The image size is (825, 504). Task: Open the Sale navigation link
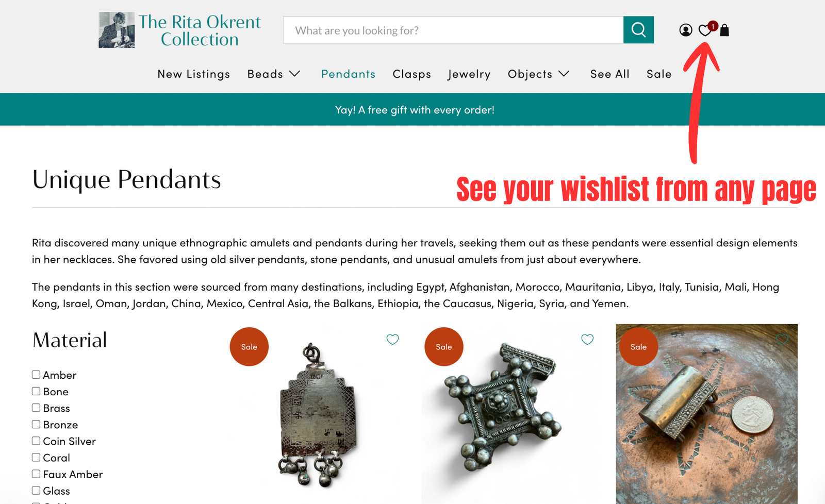pos(659,74)
